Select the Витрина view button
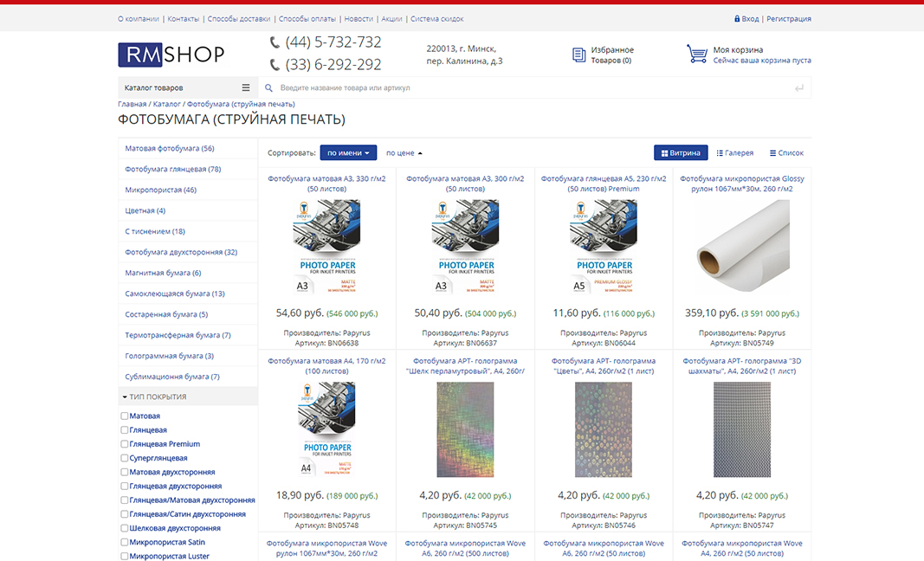The width and height of the screenshot is (924, 561). (681, 153)
